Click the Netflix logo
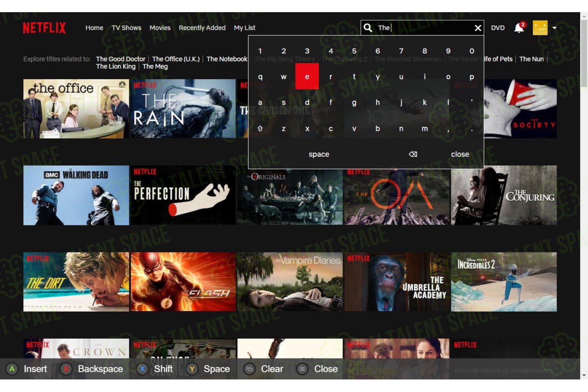This screenshot has height=392, width=588. tap(44, 28)
